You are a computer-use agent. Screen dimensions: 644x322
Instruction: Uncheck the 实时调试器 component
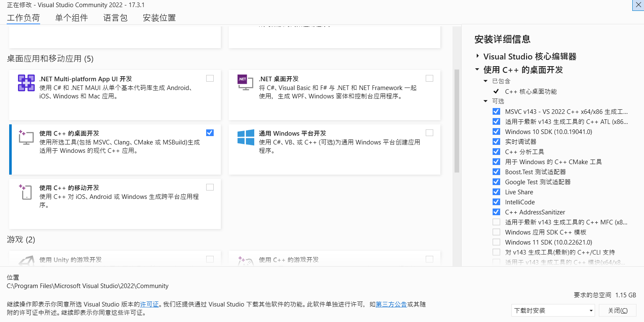pyautogui.click(x=496, y=142)
